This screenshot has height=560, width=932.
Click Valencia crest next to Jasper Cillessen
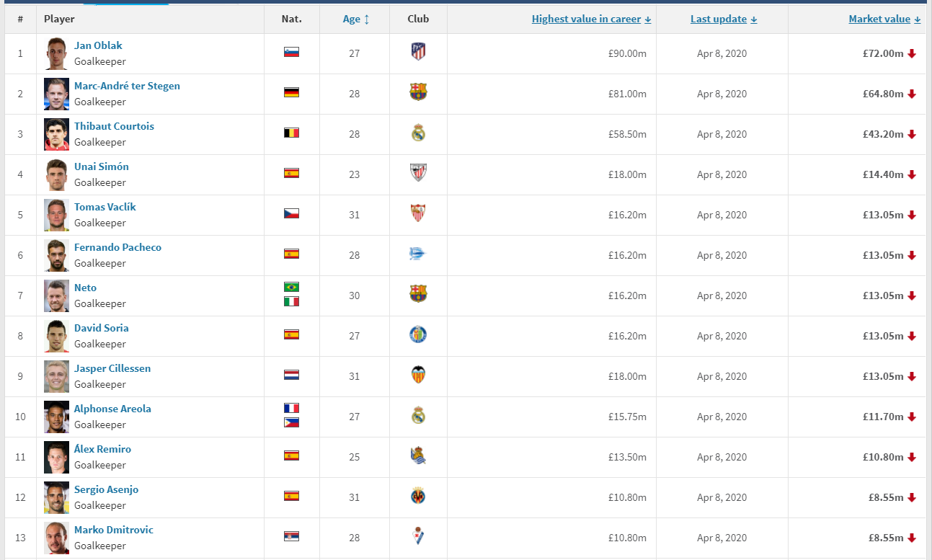[418, 375]
